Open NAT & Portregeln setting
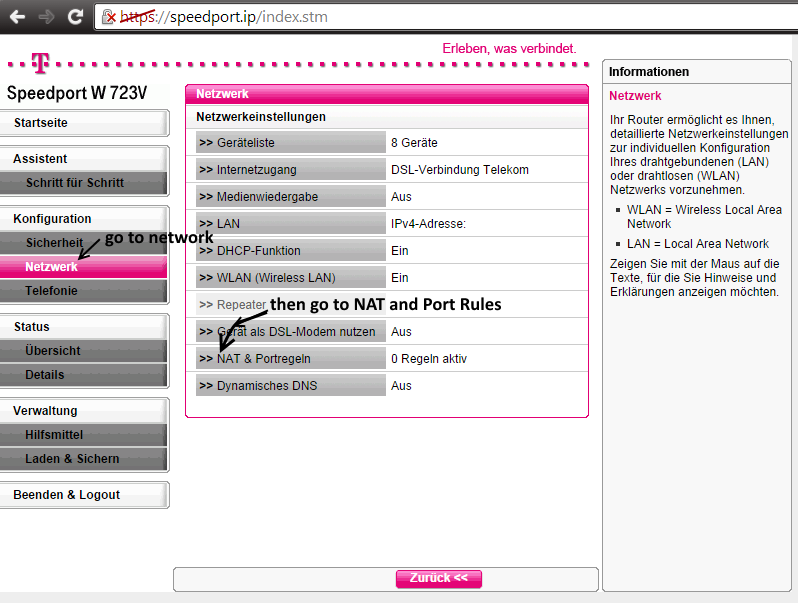 click(291, 359)
